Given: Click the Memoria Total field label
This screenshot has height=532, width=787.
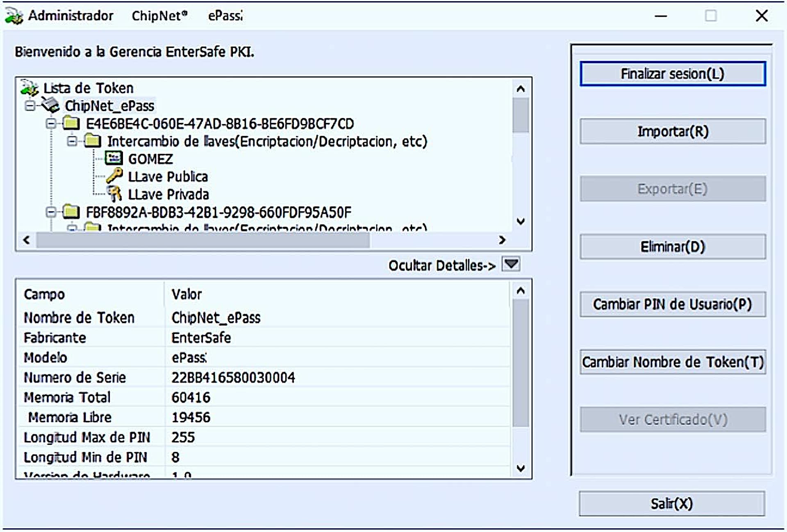Looking at the screenshot, I should 67,397.
